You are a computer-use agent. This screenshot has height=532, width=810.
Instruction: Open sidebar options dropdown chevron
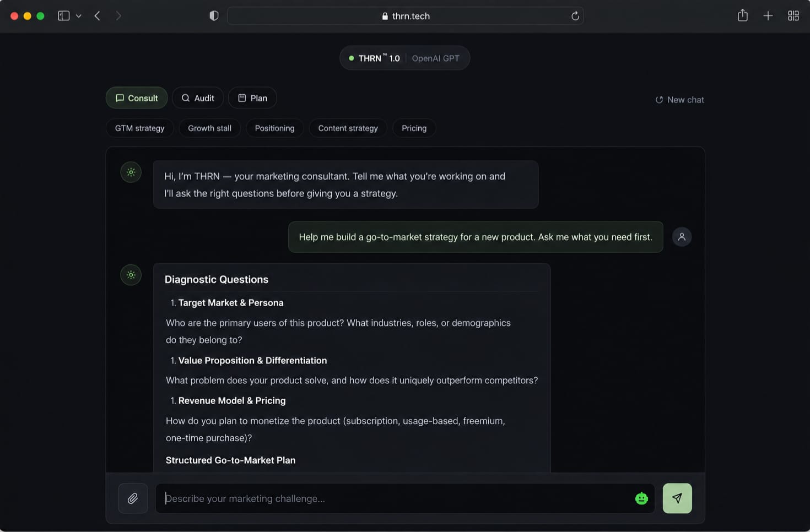[x=79, y=16]
